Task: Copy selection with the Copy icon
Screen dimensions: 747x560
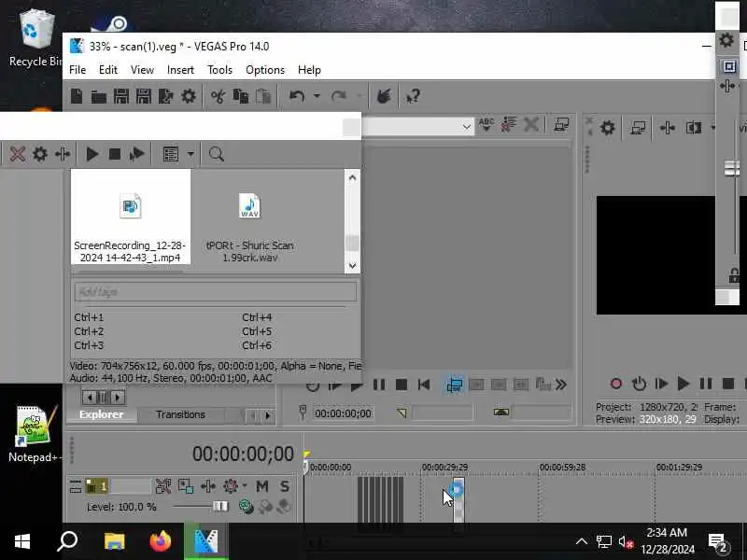Action: (x=241, y=97)
